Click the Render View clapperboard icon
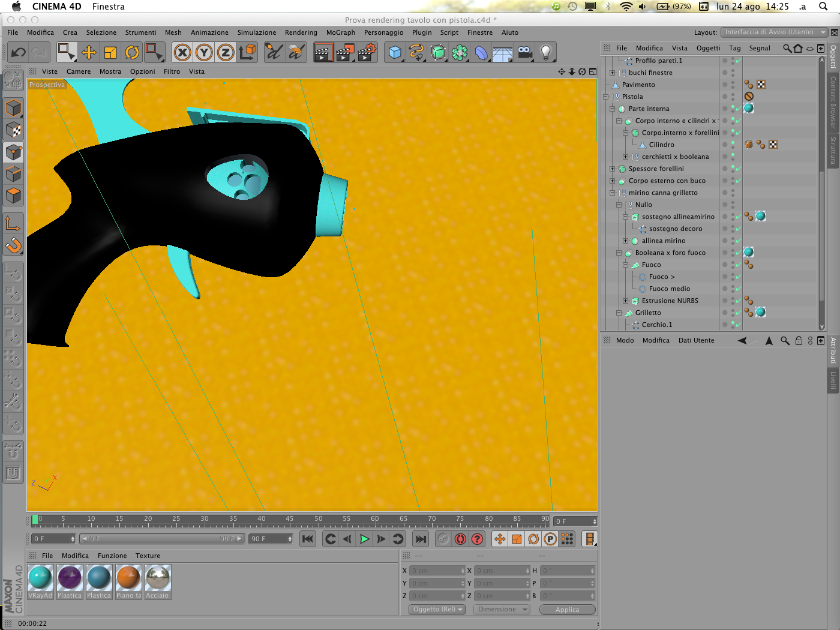 (x=323, y=53)
